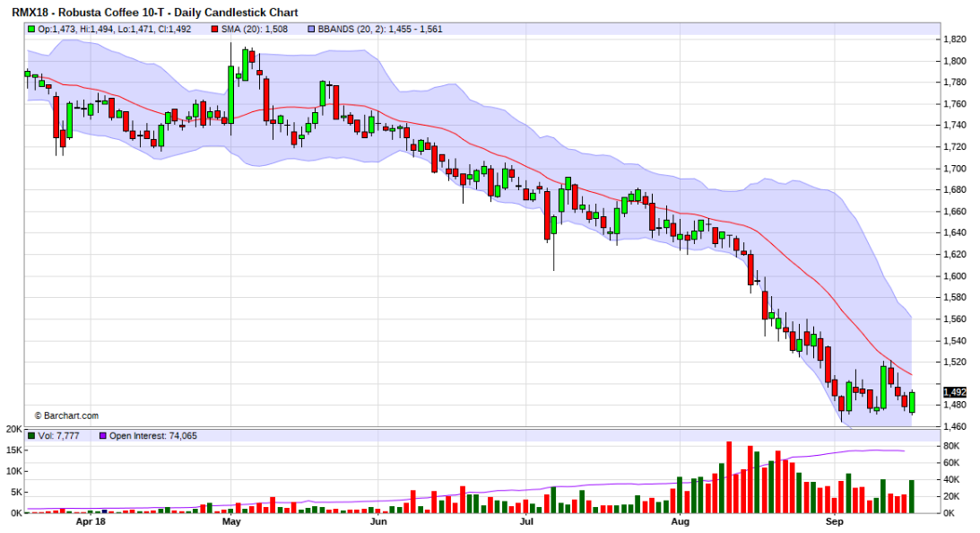
Task: Click the 1,820 price axis label
Action: (x=955, y=39)
